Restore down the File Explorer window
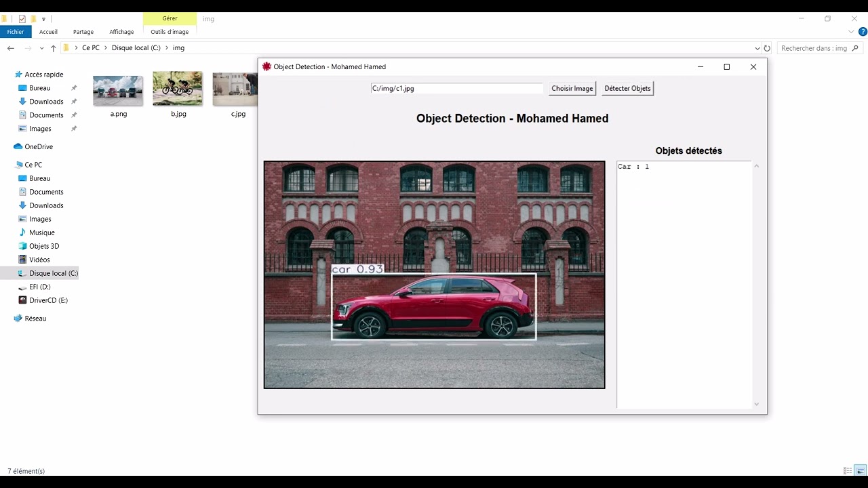Screen dimensions: 868x488 point(827,19)
